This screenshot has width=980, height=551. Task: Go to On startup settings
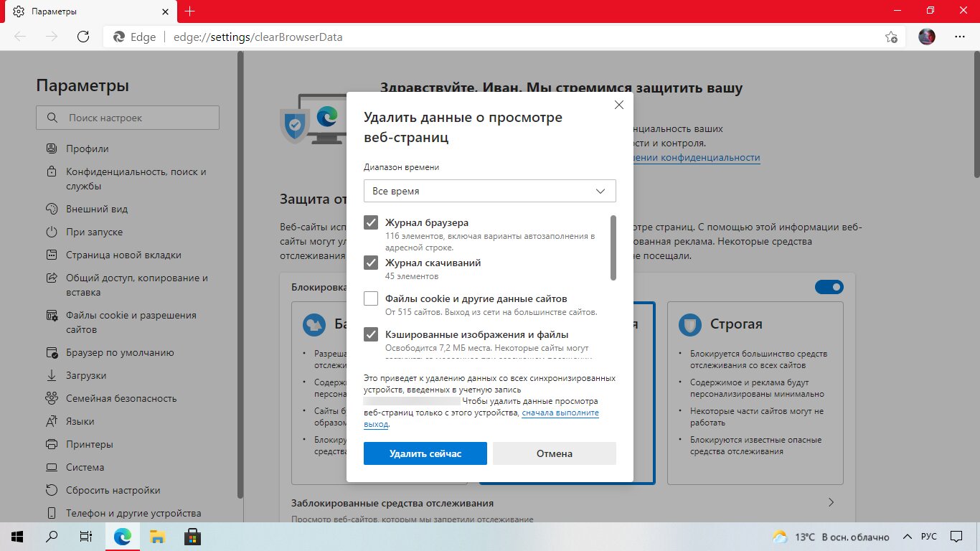point(94,232)
